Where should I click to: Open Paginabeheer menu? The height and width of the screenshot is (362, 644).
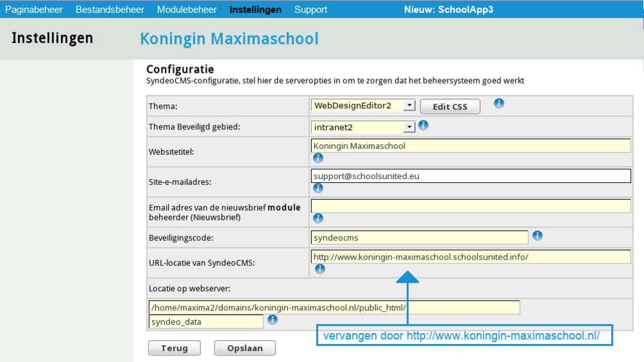pos(34,10)
